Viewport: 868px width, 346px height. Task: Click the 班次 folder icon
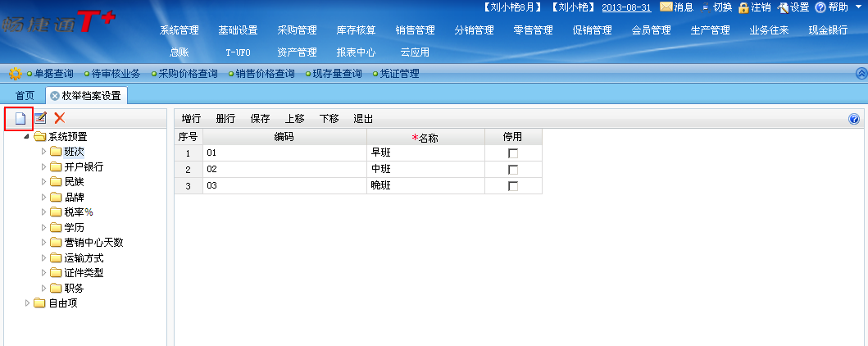coord(56,151)
